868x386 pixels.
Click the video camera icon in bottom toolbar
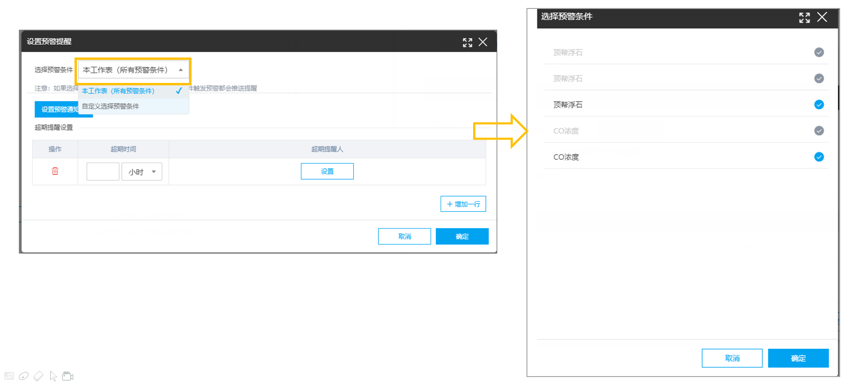click(x=68, y=376)
